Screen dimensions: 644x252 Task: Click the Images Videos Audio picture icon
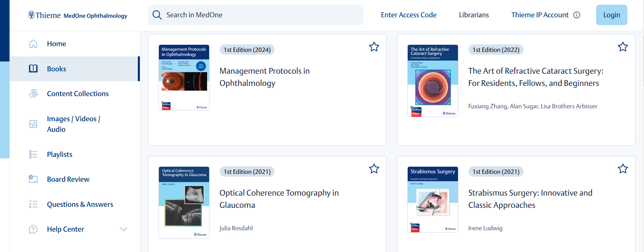[x=33, y=124]
